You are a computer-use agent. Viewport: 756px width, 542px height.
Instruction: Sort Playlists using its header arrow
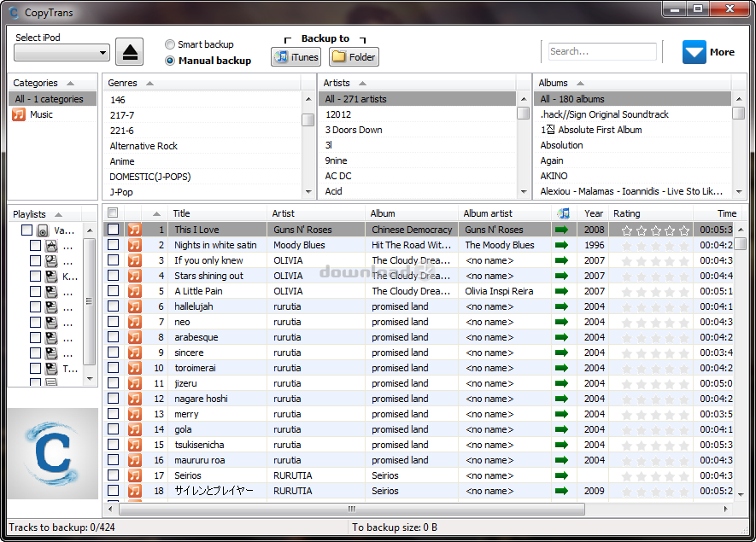[58, 215]
